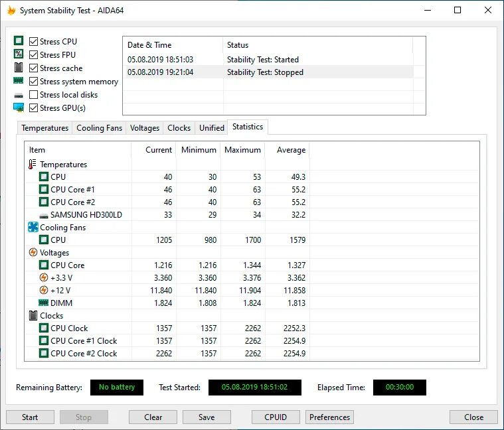Uncheck the Stress FPU checkbox
Screen dimensions: 504x430
[33, 54]
